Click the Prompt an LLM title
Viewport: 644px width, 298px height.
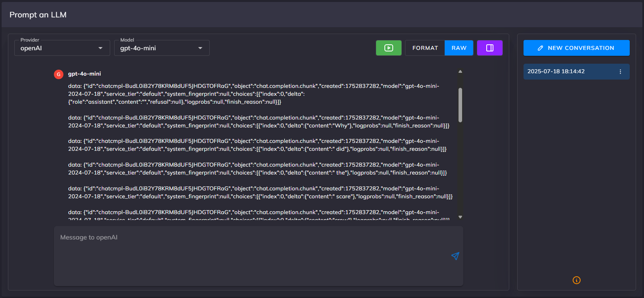(x=38, y=15)
